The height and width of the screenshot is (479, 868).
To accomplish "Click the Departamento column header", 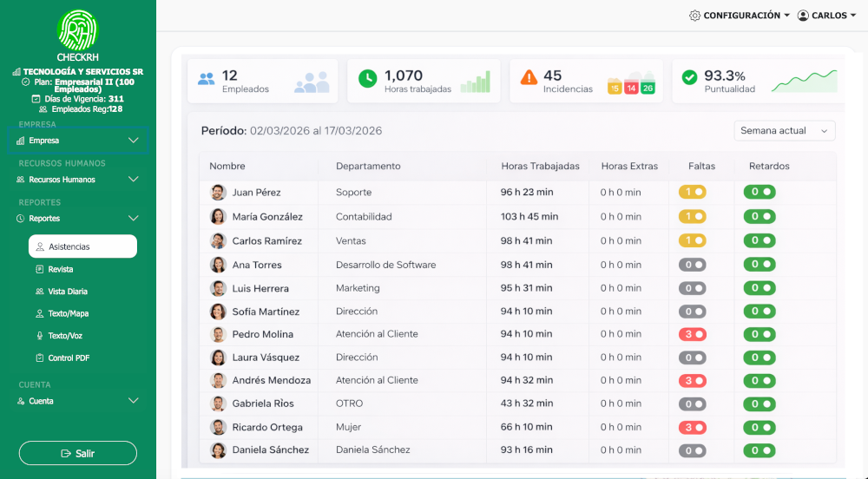I will tap(368, 166).
